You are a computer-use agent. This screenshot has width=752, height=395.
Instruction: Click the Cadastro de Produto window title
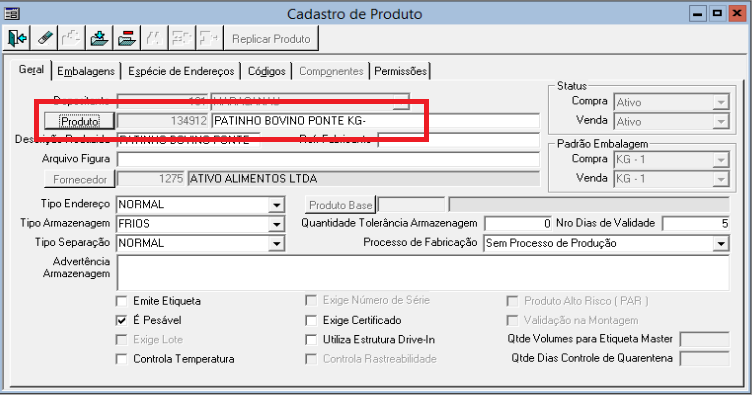(354, 14)
